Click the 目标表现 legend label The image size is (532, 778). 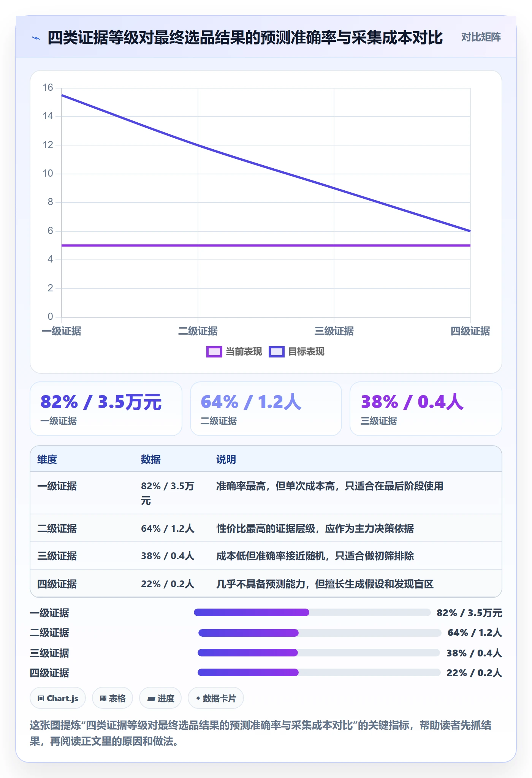[306, 352]
